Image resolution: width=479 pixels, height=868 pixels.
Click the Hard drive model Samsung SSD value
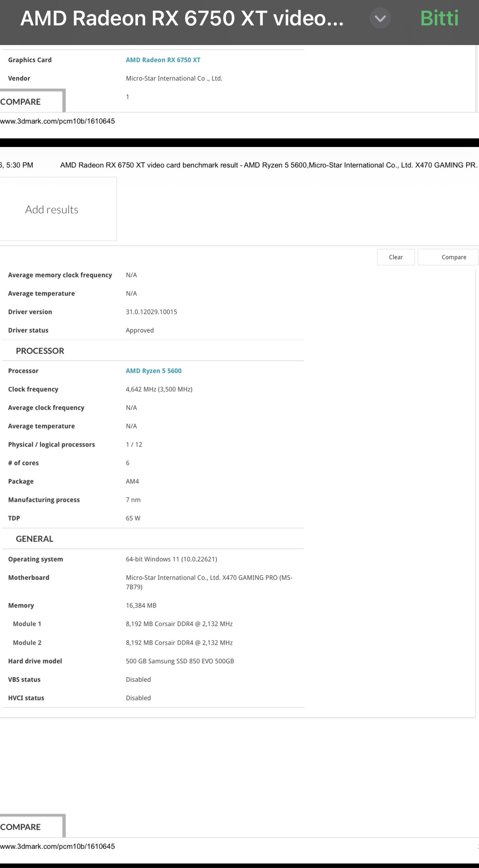[180, 661]
